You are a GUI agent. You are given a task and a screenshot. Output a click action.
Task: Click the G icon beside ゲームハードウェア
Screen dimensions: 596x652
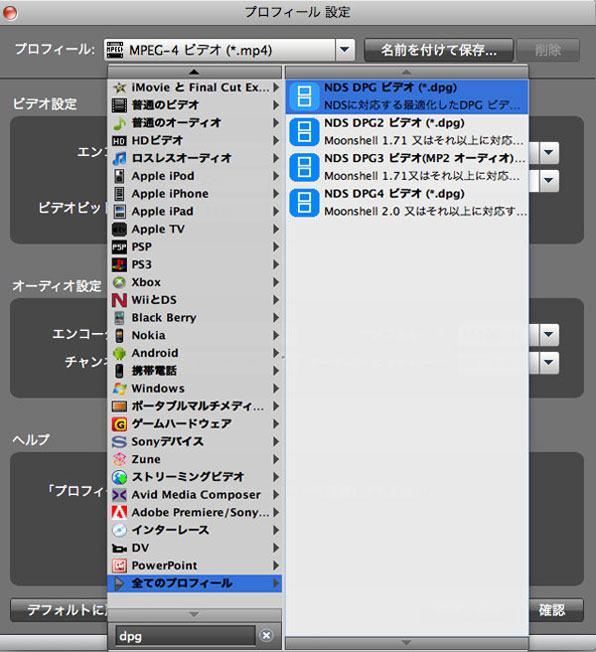click(119, 424)
